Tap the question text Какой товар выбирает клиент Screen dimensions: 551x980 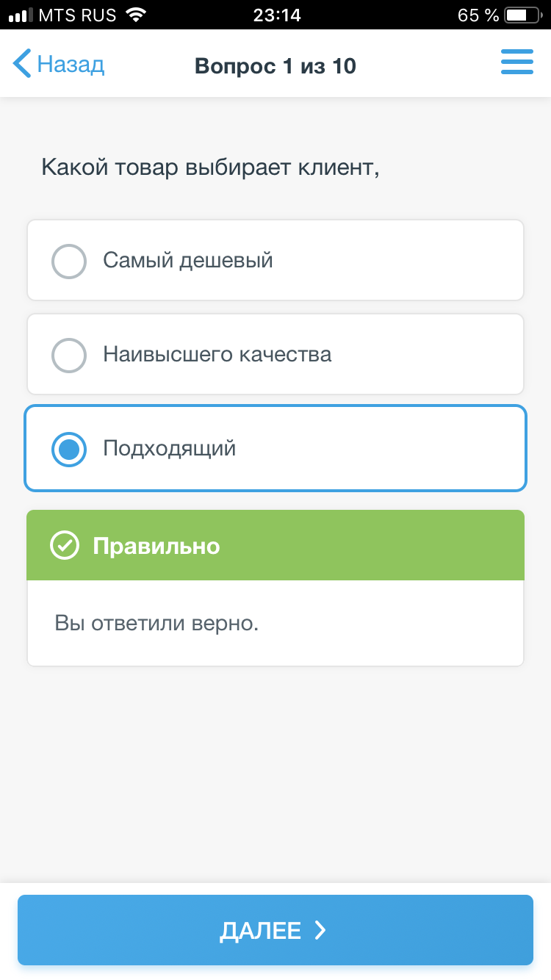click(x=210, y=167)
